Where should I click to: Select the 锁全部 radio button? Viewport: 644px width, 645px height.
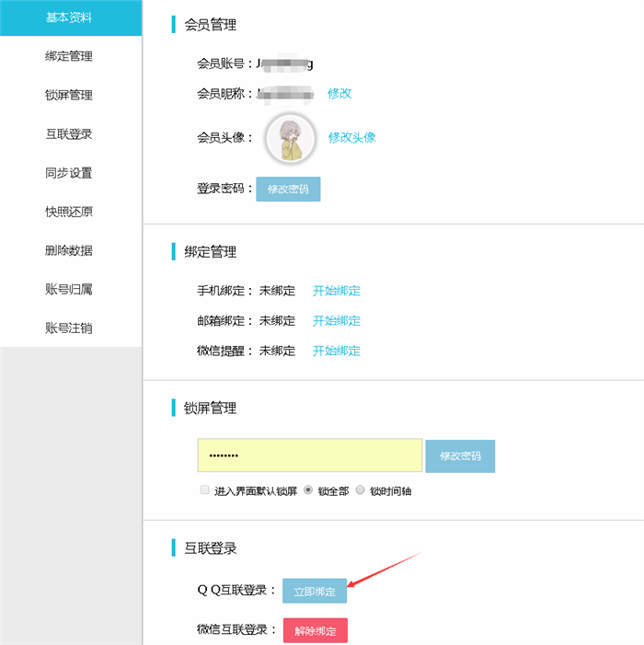(308, 490)
